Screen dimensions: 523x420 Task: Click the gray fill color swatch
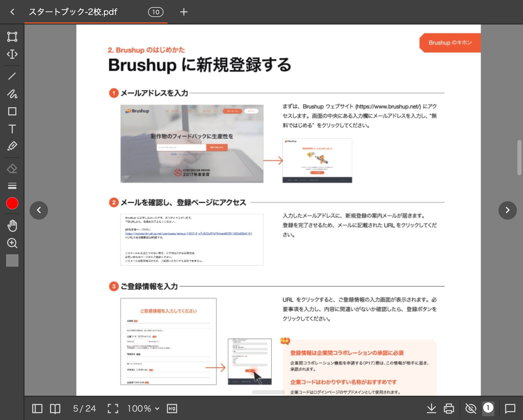coord(12,260)
